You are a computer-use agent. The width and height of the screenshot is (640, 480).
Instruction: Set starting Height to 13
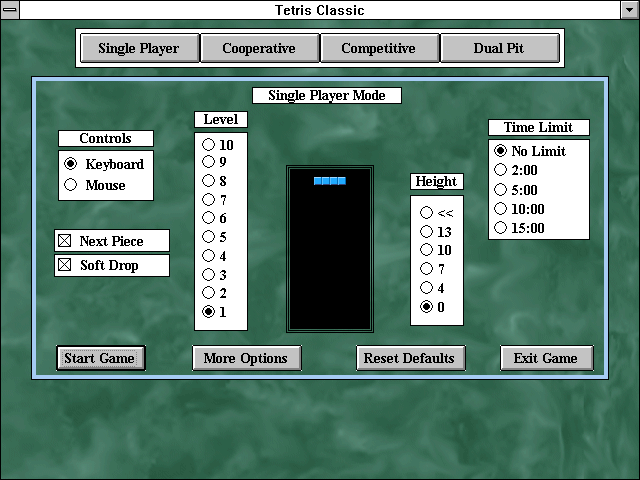(436, 232)
